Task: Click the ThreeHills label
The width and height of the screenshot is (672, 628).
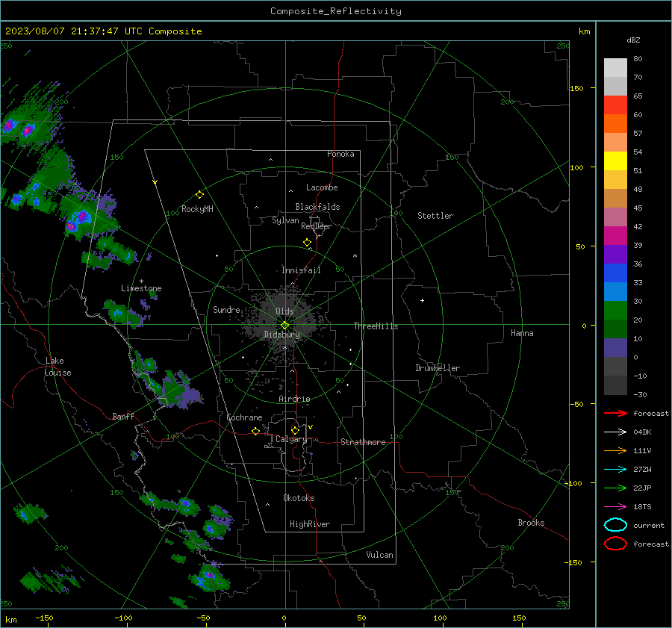Action: pyautogui.click(x=376, y=326)
